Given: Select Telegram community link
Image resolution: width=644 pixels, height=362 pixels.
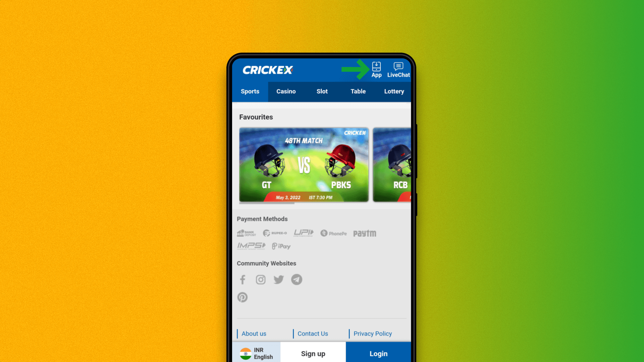Looking at the screenshot, I should (297, 279).
